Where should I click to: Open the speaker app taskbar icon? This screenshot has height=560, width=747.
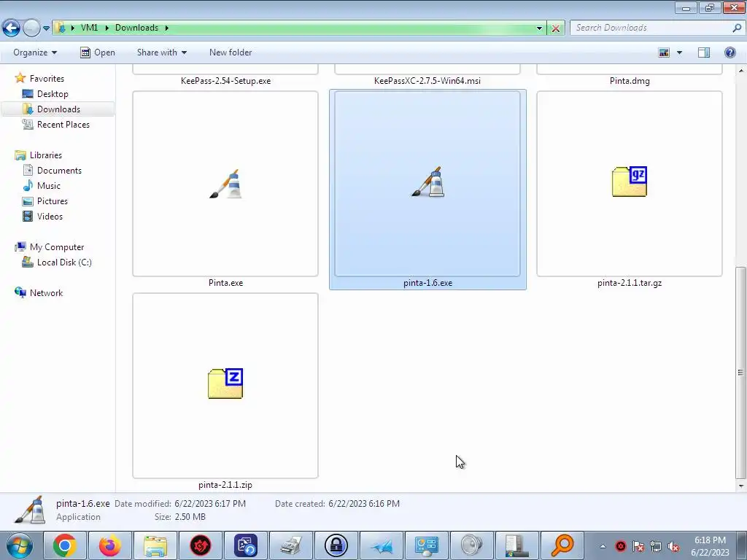(472, 545)
